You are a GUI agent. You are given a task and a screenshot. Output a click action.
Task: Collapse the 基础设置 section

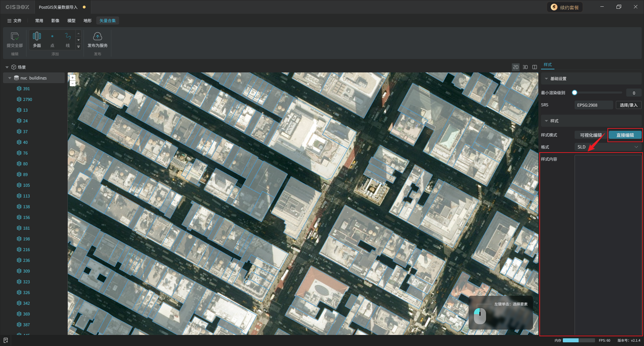click(546, 79)
